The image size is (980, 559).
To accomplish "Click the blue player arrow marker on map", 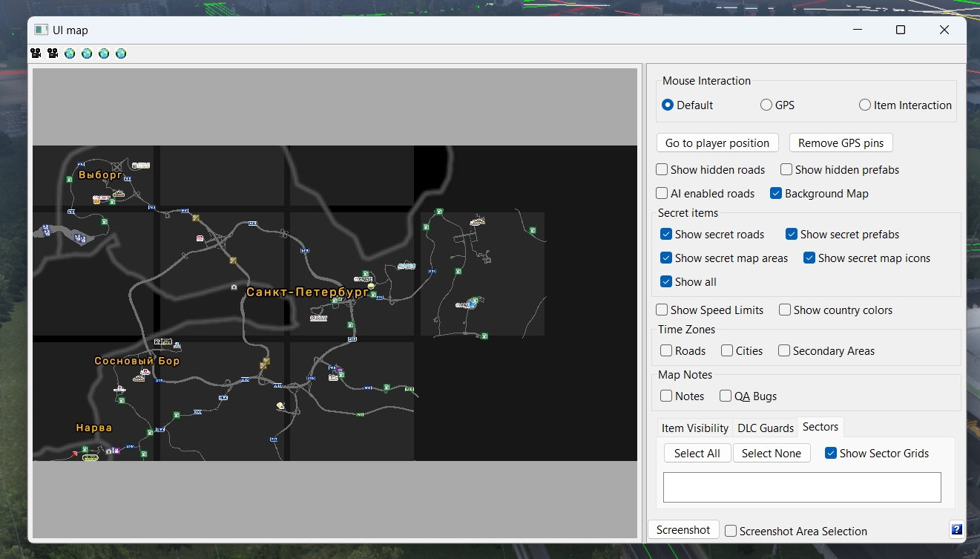I will click(471, 304).
